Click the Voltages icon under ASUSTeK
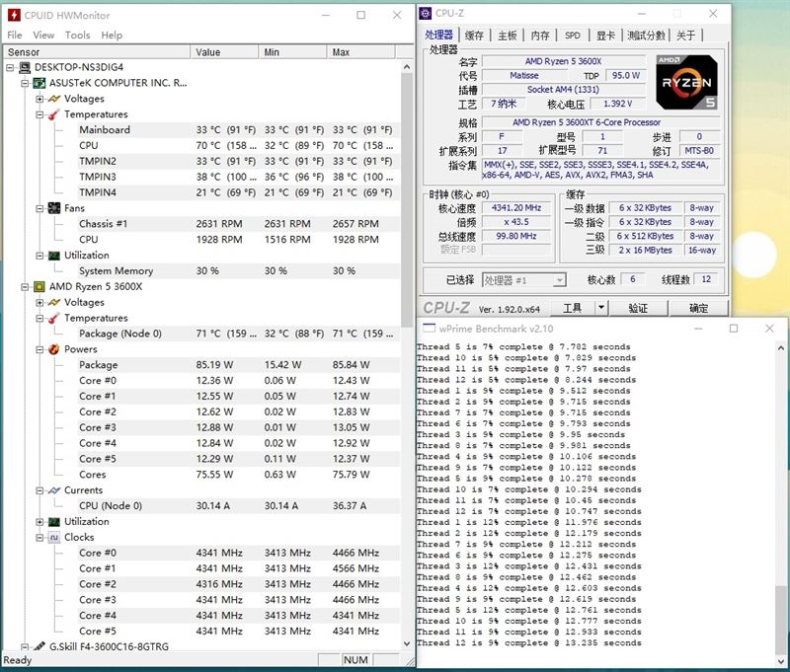 [x=54, y=99]
